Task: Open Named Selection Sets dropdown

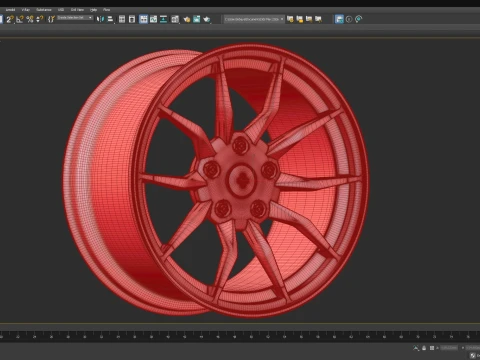Action: pos(75,18)
